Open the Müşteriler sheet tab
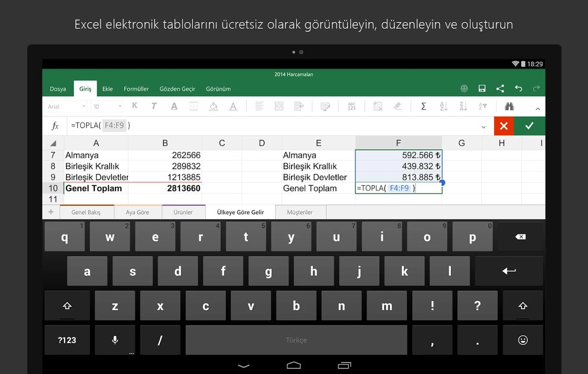Screen dimensions: 588x374 pos(301,212)
